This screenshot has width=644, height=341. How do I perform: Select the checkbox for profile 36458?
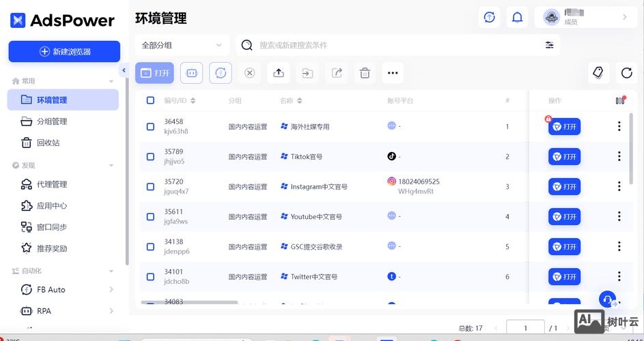150,126
